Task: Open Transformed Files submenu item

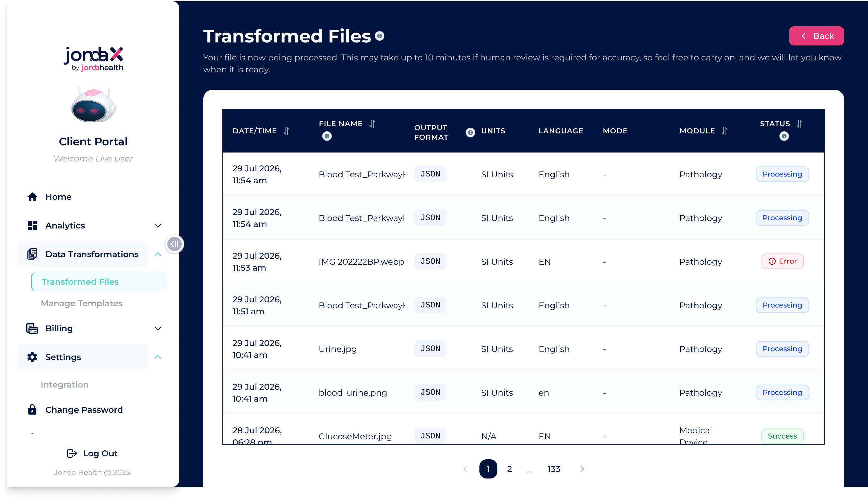Action: pyautogui.click(x=99, y=282)
